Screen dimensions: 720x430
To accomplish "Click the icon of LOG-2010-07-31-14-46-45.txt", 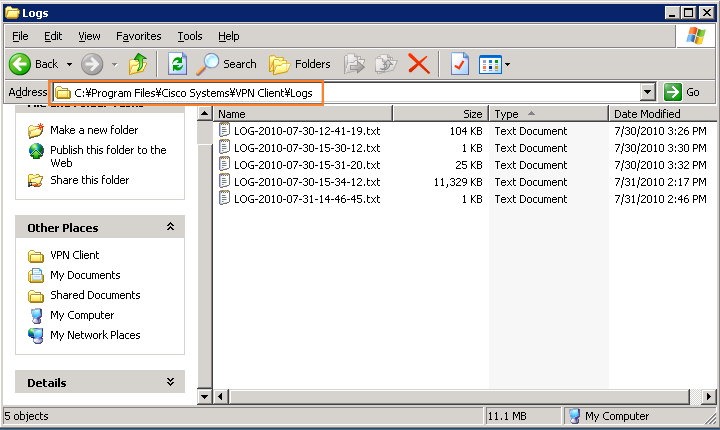I will pyautogui.click(x=225, y=198).
